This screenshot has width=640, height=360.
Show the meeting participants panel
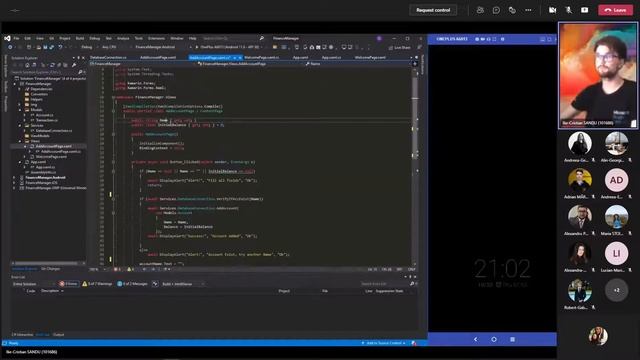[x=480, y=10]
